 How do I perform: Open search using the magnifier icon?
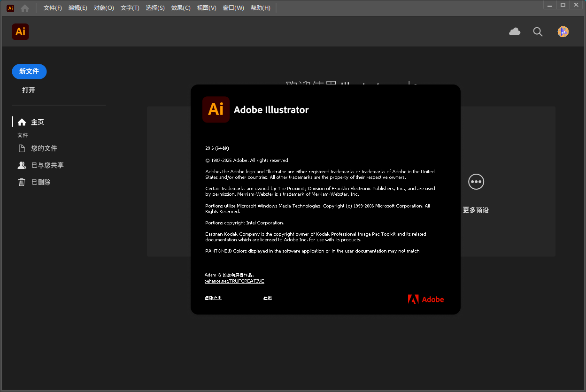click(538, 31)
